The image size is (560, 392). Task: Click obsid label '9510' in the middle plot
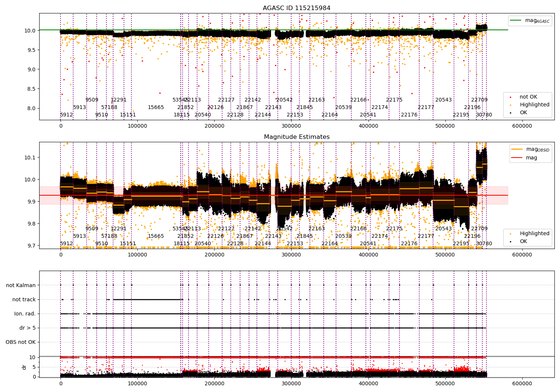click(x=102, y=244)
